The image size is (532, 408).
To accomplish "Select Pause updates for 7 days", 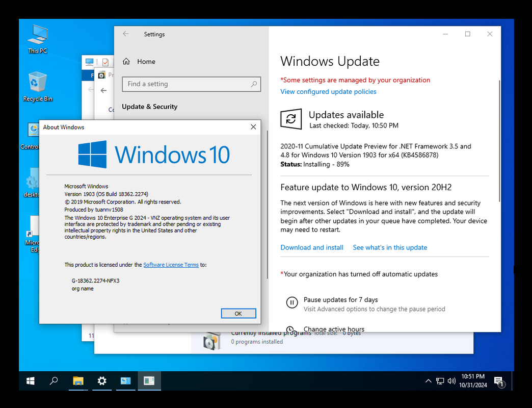I will point(340,300).
